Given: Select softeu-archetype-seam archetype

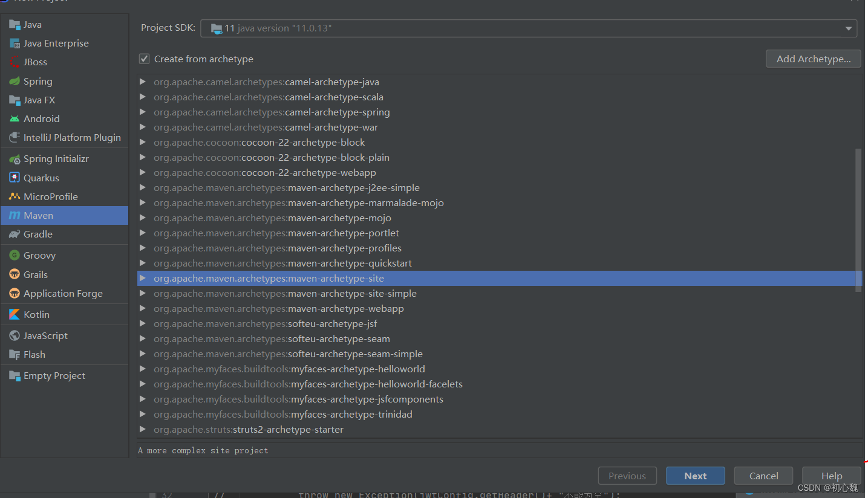Looking at the screenshot, I should 500,338.
